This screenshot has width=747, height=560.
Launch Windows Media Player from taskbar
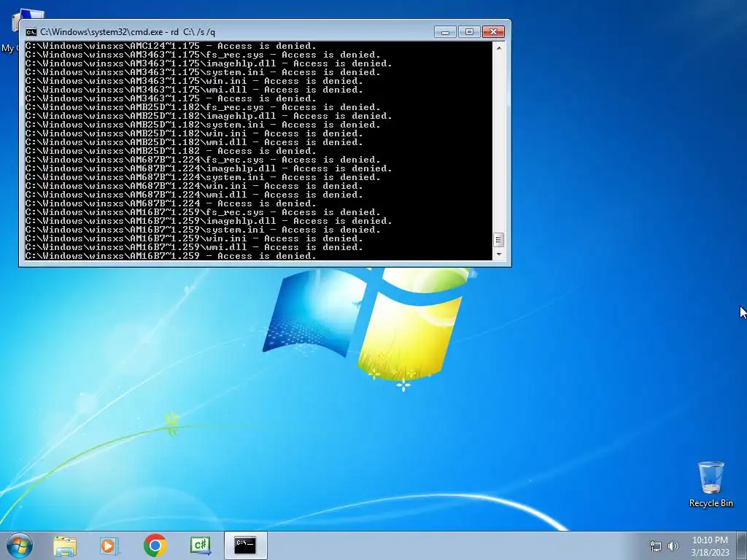(109, 545)
